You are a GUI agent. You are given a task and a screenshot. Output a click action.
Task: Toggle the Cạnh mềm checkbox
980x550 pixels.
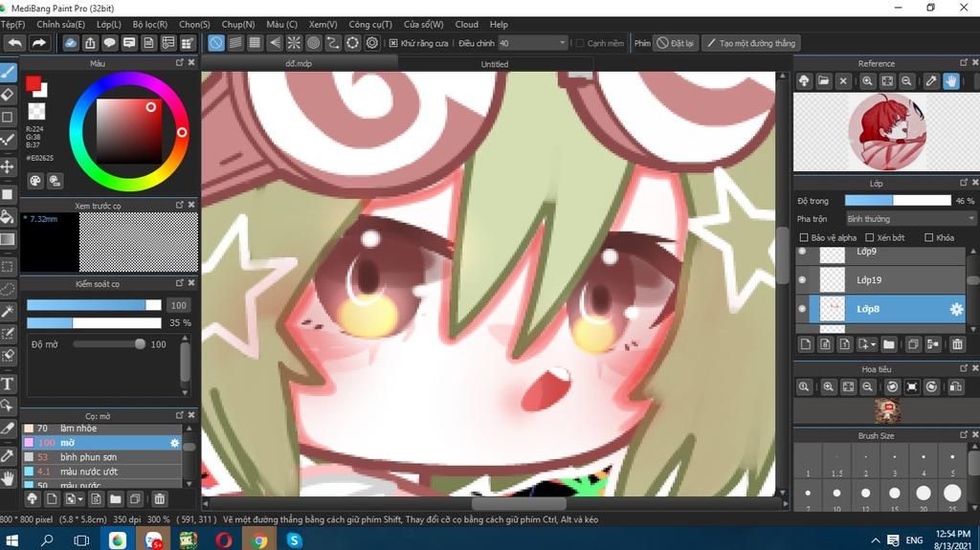[579, 43]
